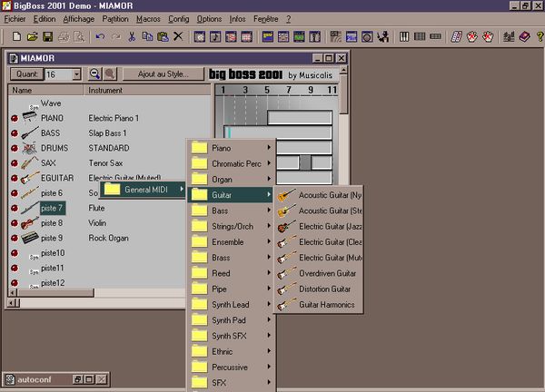The image size is (545, 392).
Task: Expand the Brass instrument folder
Action: click(x=231, y=258)
